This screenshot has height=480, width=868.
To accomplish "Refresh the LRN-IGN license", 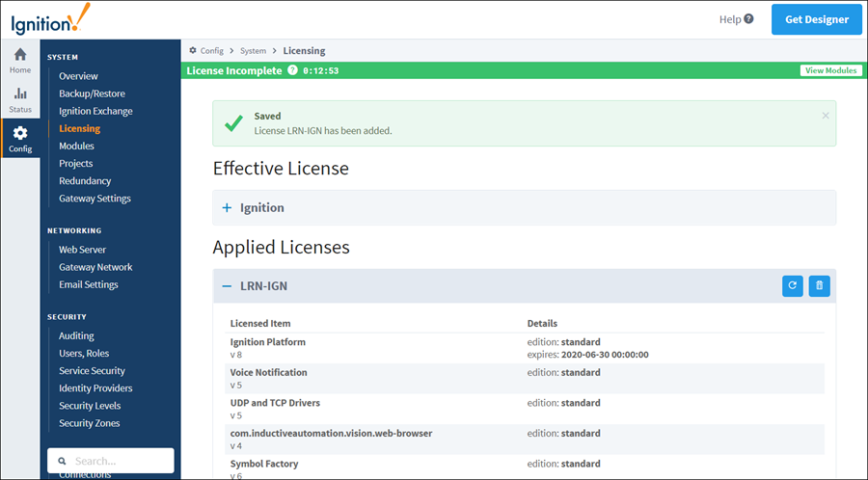I will click(x=792, y=286).
